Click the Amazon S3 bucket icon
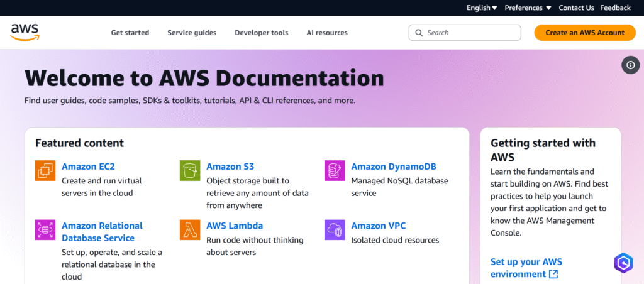This screenshot has height=284, width=644. 190,171
